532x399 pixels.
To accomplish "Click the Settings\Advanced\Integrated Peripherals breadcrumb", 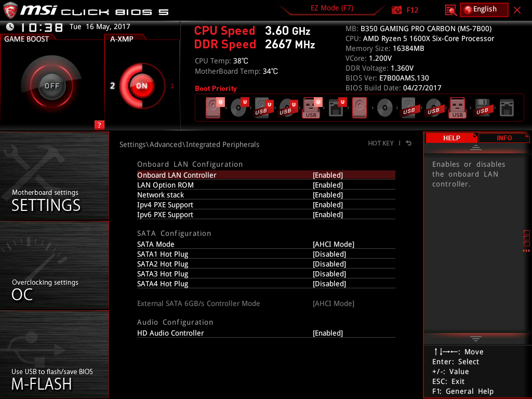I will pyautogui.click(x=189, y=144).
